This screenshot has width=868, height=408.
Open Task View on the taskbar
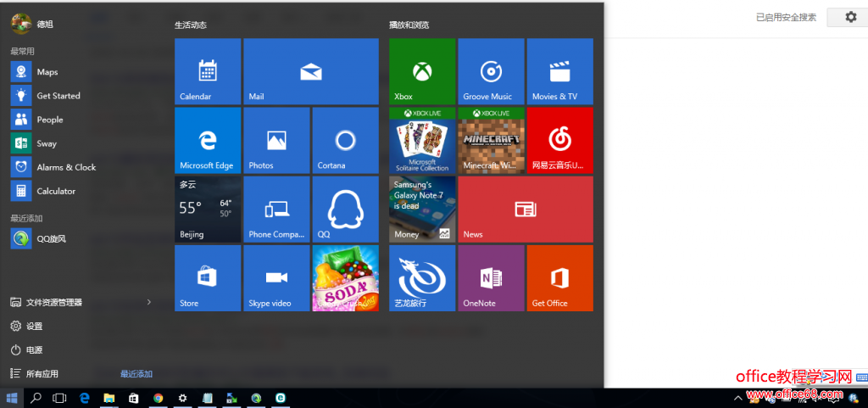[x=59, y=398]
